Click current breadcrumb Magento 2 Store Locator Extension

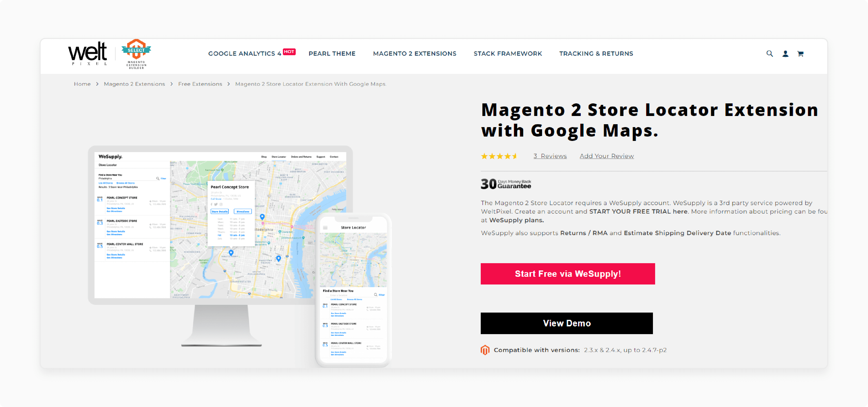pyautogui.click(x=311, y=84)
